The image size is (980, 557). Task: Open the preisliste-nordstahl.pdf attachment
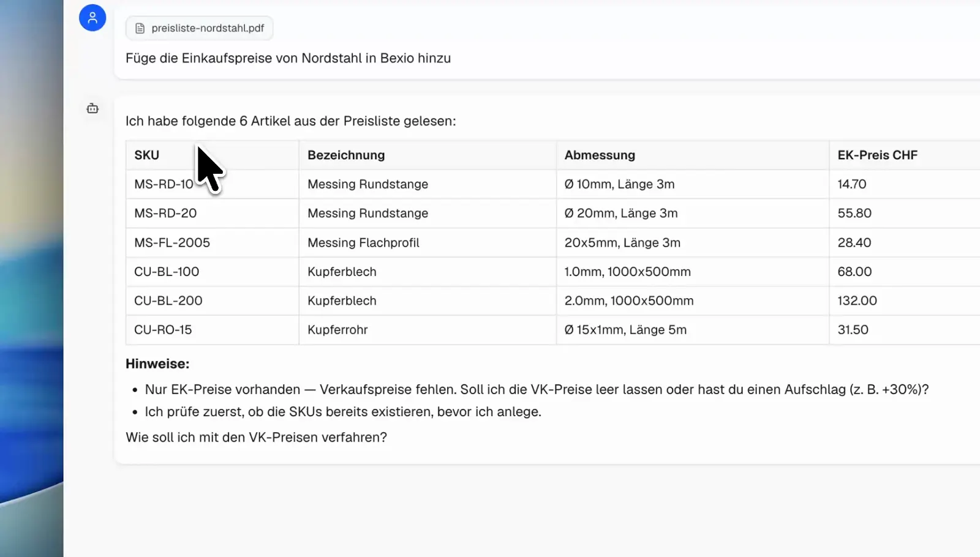pyautogui.click(x=199, y=28)
